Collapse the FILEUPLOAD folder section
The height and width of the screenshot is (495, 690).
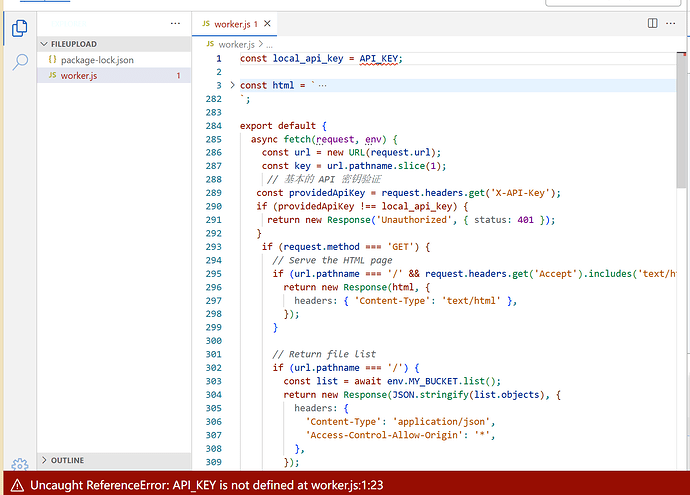click(x=44, y=44)
